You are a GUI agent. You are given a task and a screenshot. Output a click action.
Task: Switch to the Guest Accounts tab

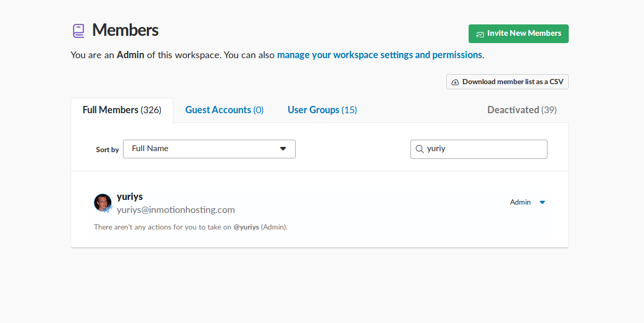click(224, 110)
